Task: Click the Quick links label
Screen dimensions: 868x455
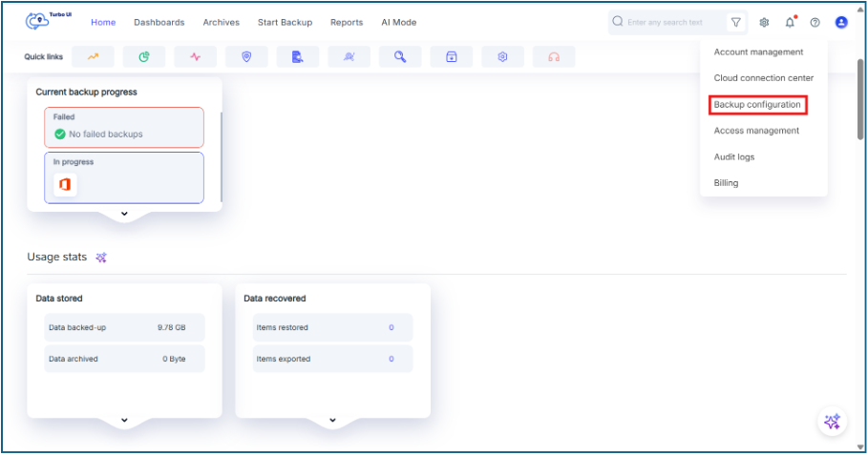Action: (x=44, y=56)
